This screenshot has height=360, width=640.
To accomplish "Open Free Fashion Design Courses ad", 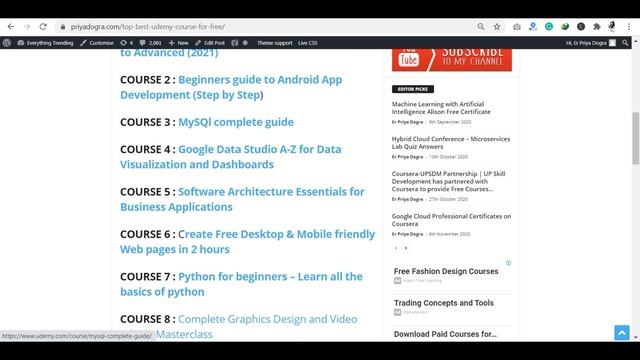I will [x=446, y=271].
